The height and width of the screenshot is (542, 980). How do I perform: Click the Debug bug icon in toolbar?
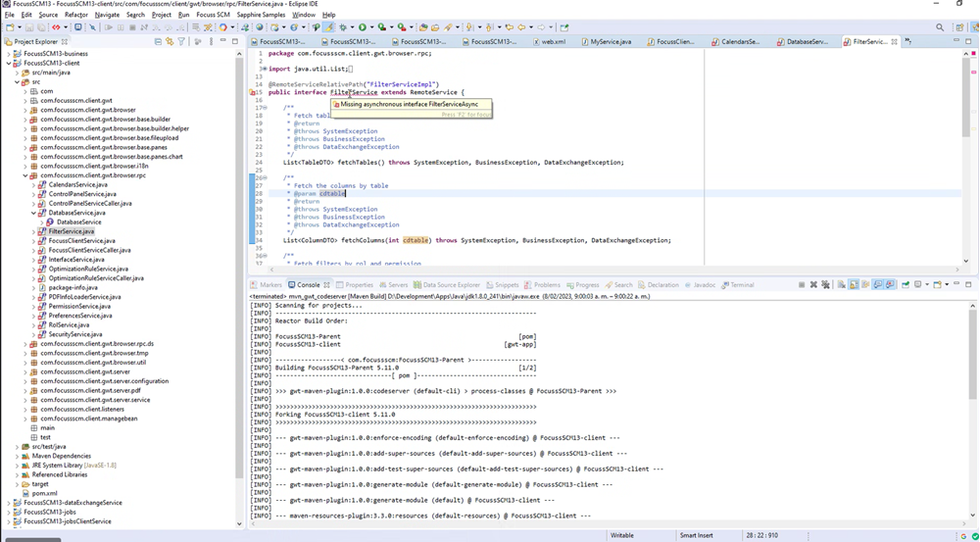343,27
